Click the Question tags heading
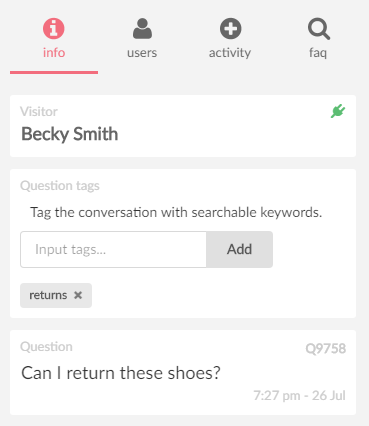Screen dimensions: 369x426 point(60,186)
